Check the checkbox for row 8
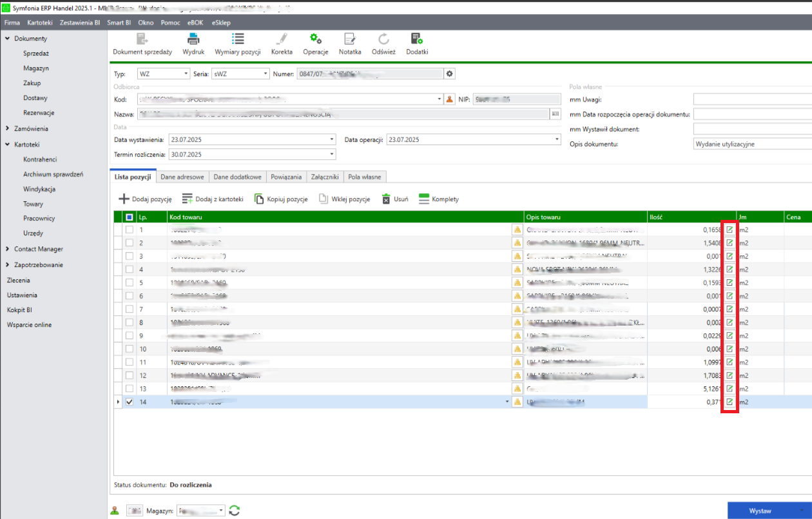The height and width of the screenshot is (519, 812). [130, 322]
